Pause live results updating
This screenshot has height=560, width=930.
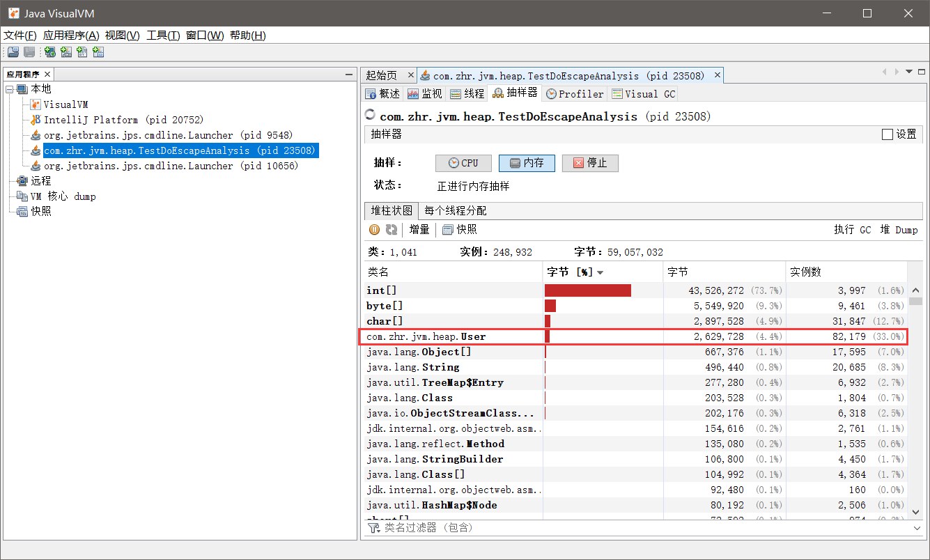click(374, 230)
